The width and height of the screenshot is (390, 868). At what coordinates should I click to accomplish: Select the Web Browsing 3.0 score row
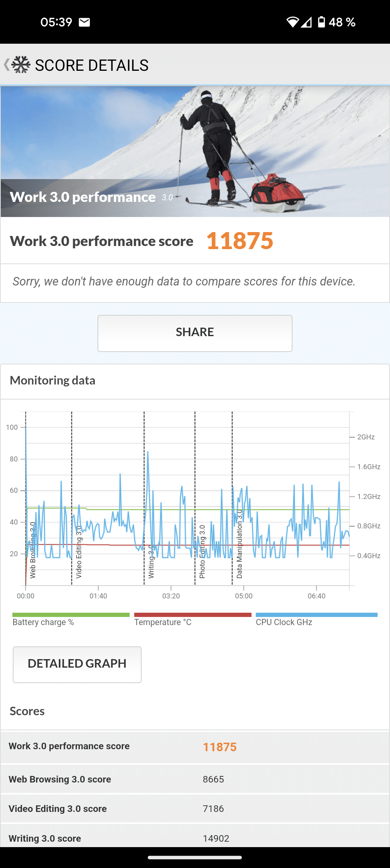tap(195, 779)
